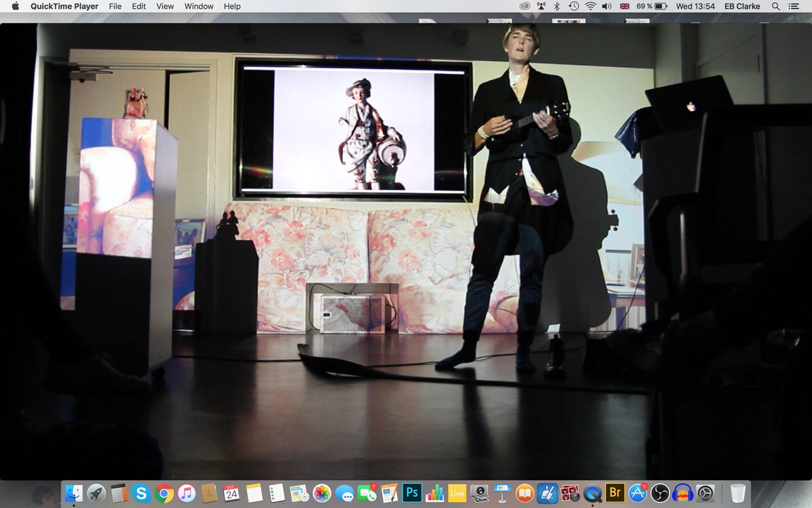Open Messages from the dock
This screenshot has height=508, width=812.
tap(344, 493)
